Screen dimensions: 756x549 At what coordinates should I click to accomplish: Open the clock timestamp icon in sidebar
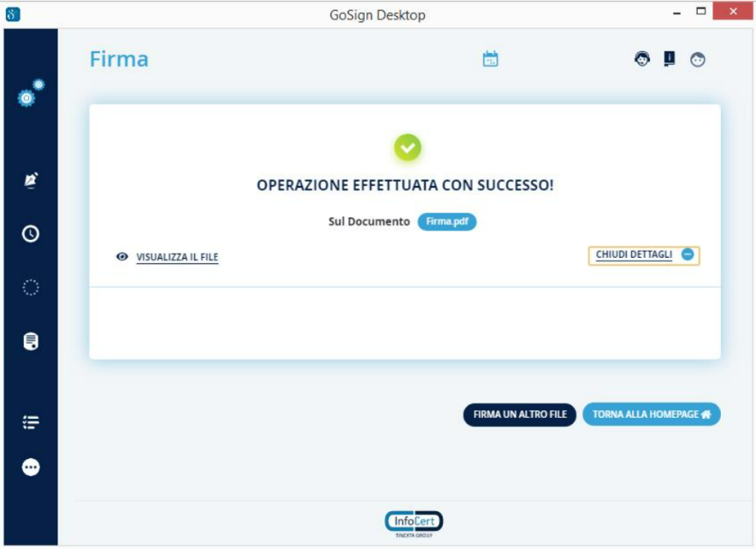31,234
